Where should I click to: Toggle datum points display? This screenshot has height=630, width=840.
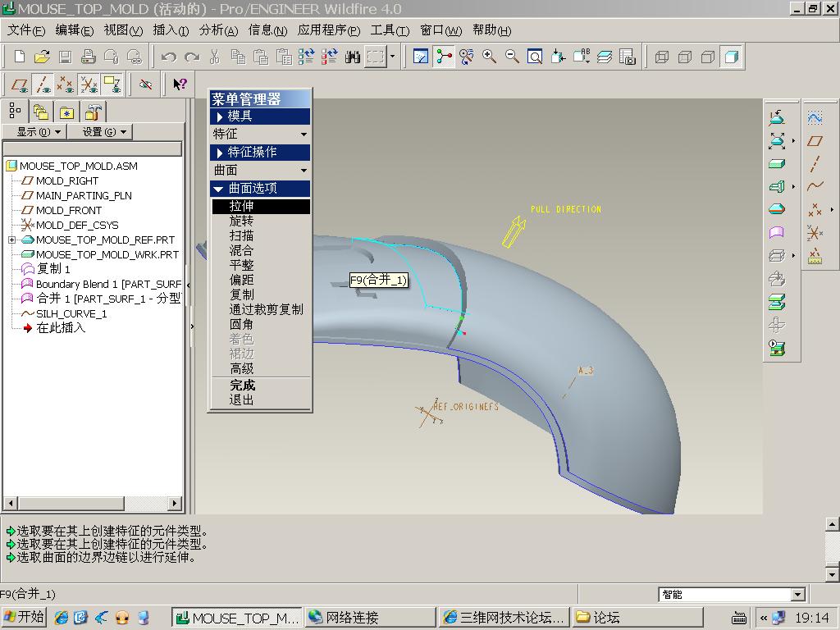pos(66,84)
